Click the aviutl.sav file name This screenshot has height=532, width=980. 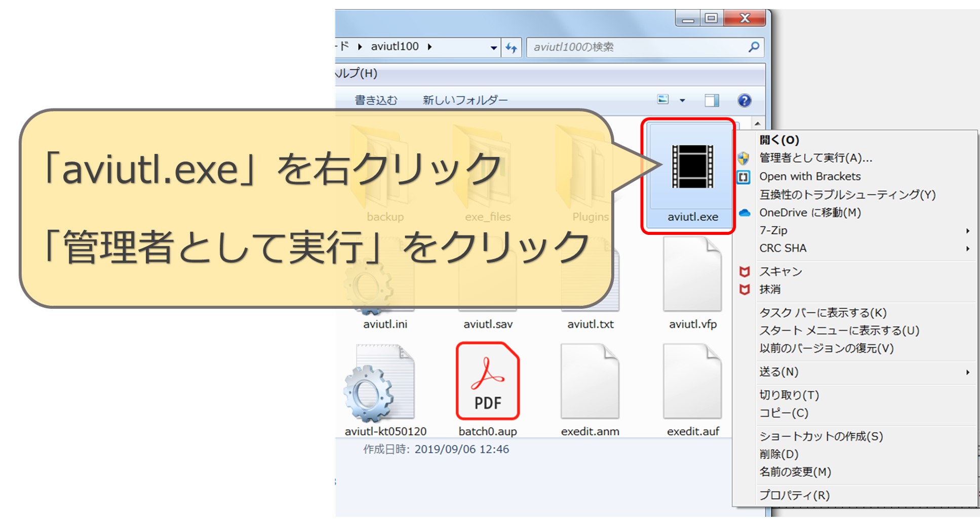488,324
